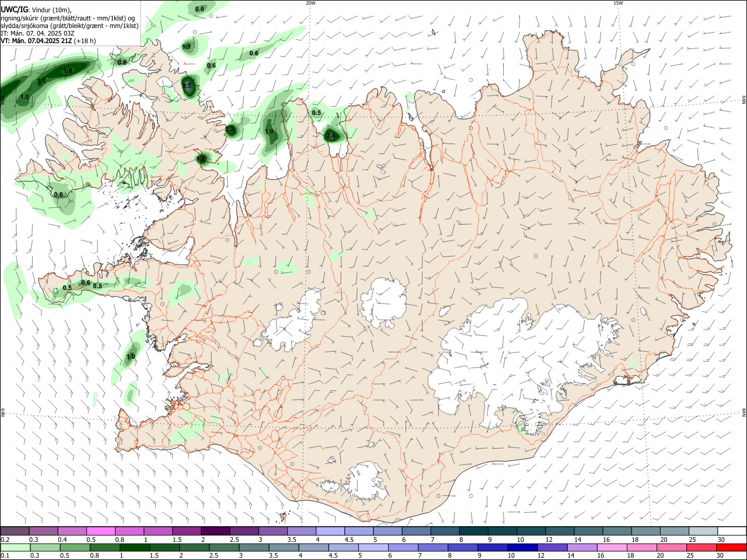The height and width of the screenshot is (560, 747).
Task: Select the darkest green swatch labeled 1 in lower row
Action: tap(134, 547)
